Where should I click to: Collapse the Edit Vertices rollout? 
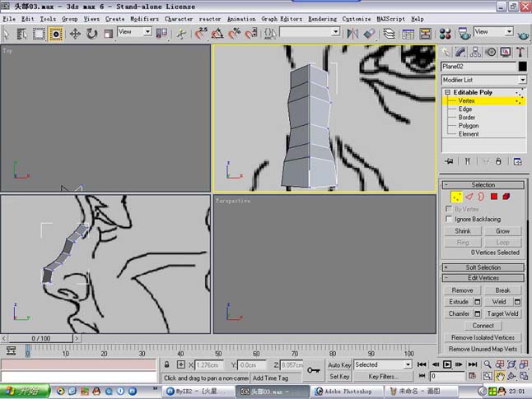click(x=483, y=278)
